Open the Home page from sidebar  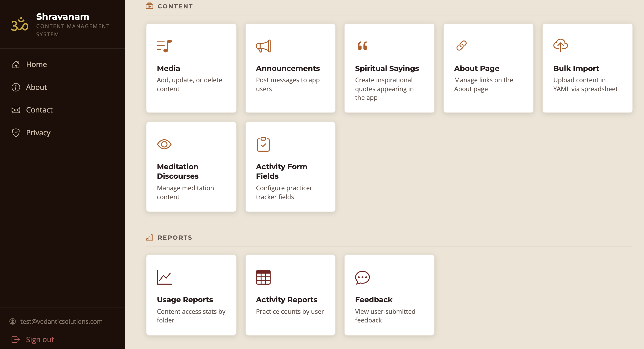pyautogui.click(x=36, y=64)
